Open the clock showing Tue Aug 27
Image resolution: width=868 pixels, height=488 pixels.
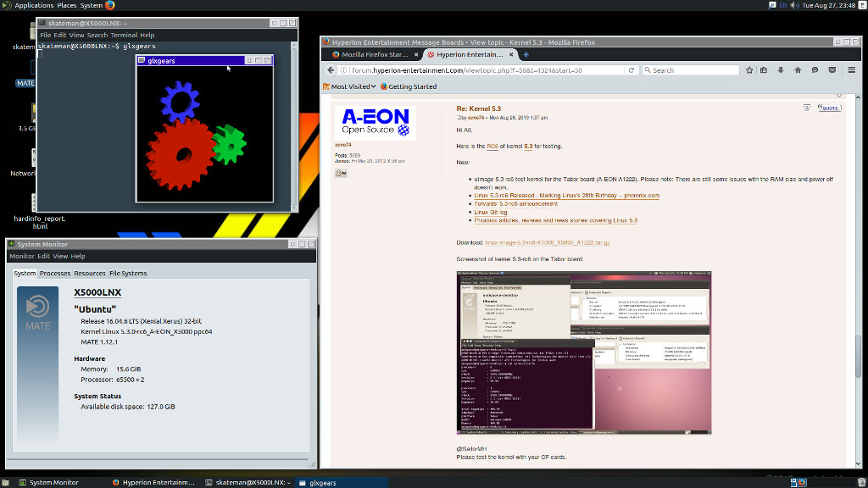(x=829, y=5)
